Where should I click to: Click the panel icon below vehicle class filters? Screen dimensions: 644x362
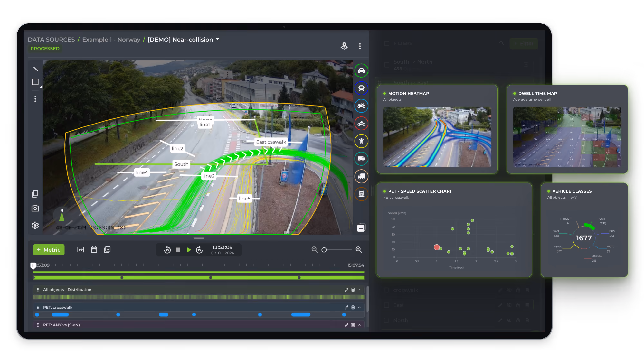[x=361, y=228]
